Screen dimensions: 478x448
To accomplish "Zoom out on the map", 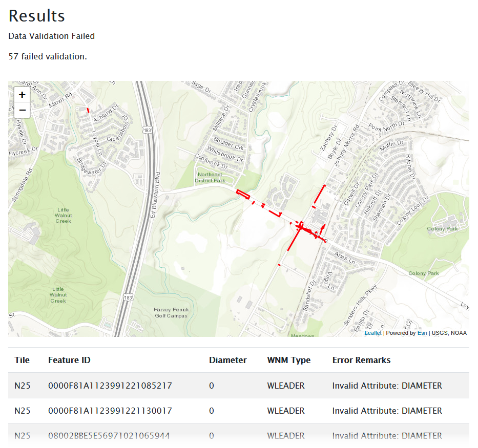I will click(x=22, y=110).
